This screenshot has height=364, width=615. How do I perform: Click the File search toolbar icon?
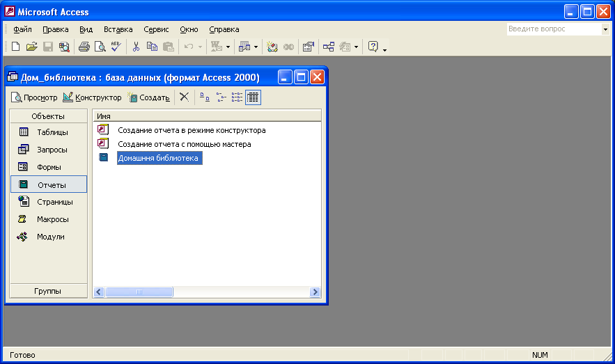click(x=64, y=47)
